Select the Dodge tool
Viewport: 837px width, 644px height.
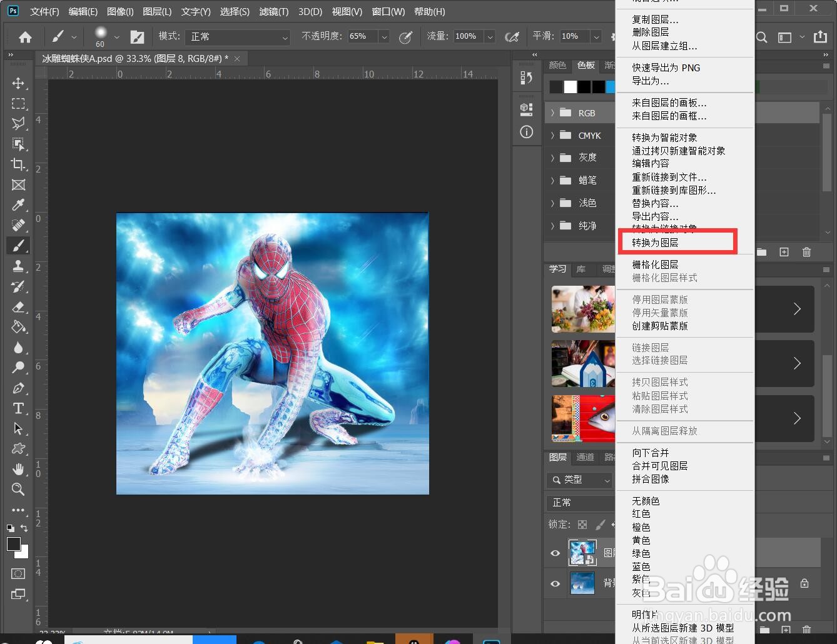pyautogui.click(x=18, y=368)
